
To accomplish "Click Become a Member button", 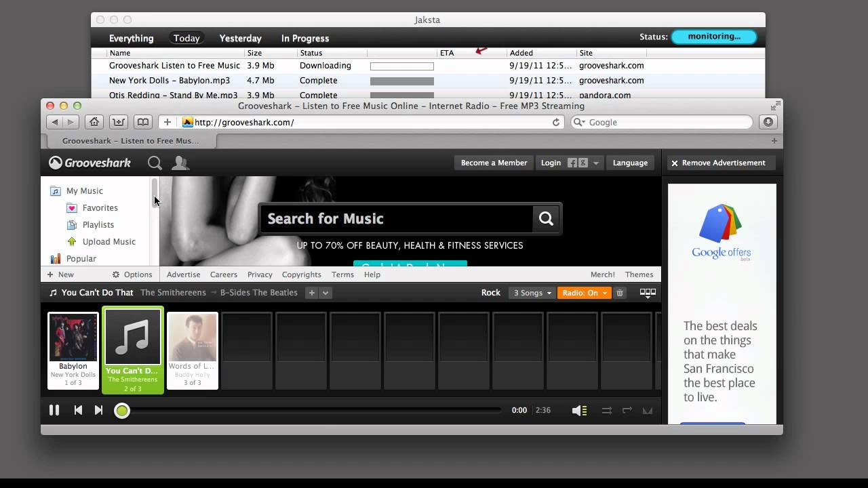I will (494, 163).
